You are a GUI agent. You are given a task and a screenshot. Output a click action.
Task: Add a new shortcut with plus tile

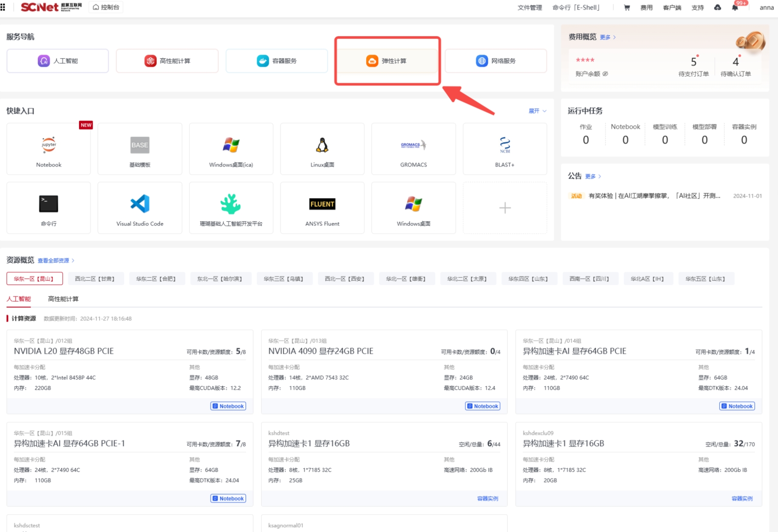click(x=504, y=208)
